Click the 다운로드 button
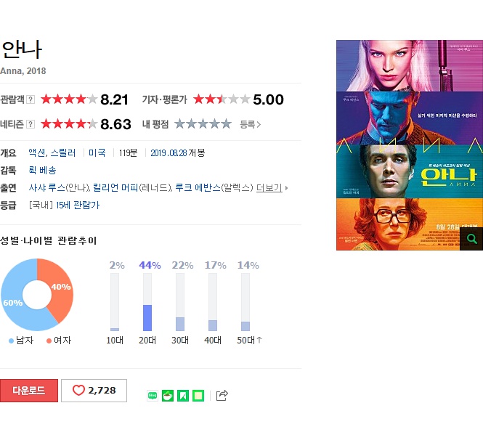 coord(29,391)
